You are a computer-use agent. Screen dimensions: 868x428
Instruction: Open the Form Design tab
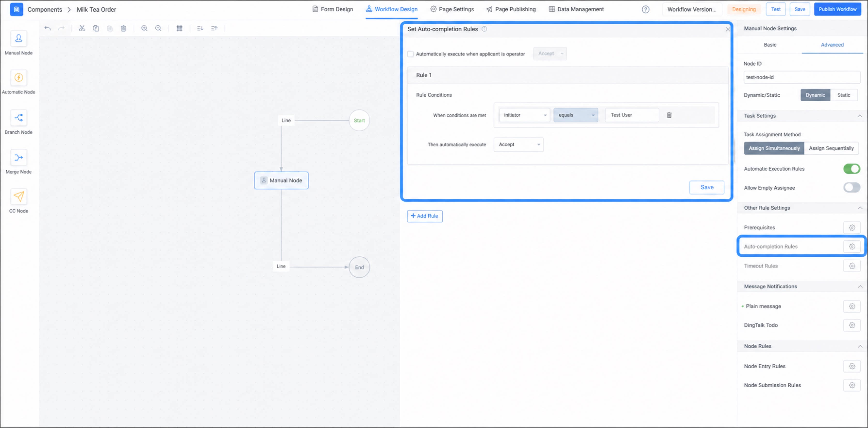(x=332, y=9)
